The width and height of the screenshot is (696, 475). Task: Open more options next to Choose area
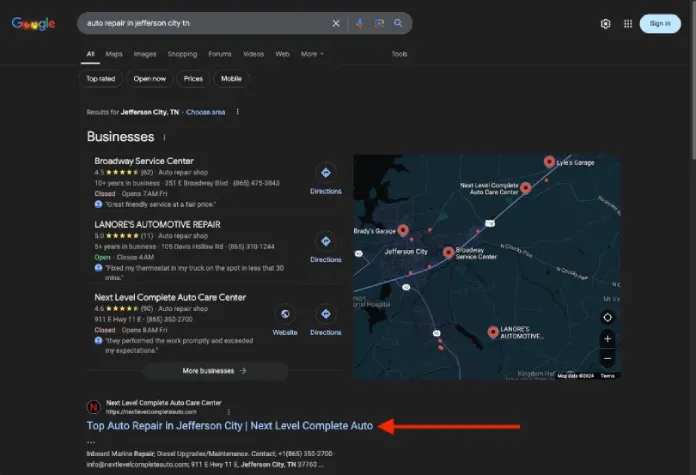click(x=237, y=112)
